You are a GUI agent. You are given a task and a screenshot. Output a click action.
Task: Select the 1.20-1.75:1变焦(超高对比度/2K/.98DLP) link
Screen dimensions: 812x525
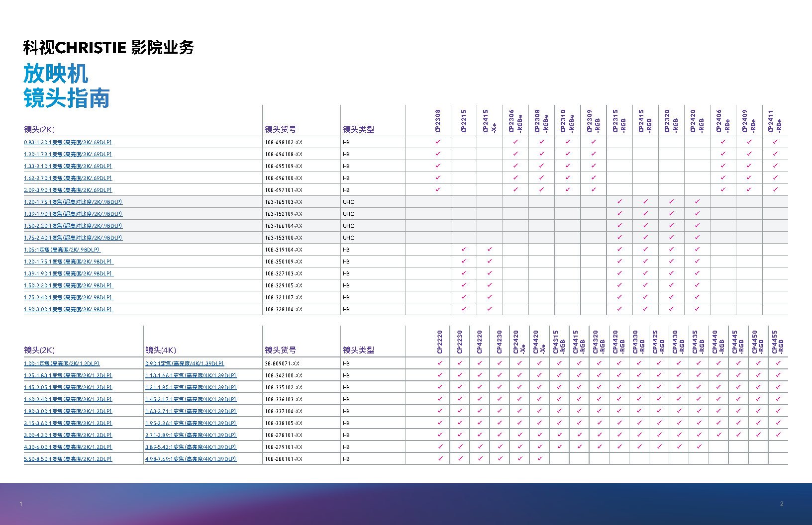(x=74, y=202)
